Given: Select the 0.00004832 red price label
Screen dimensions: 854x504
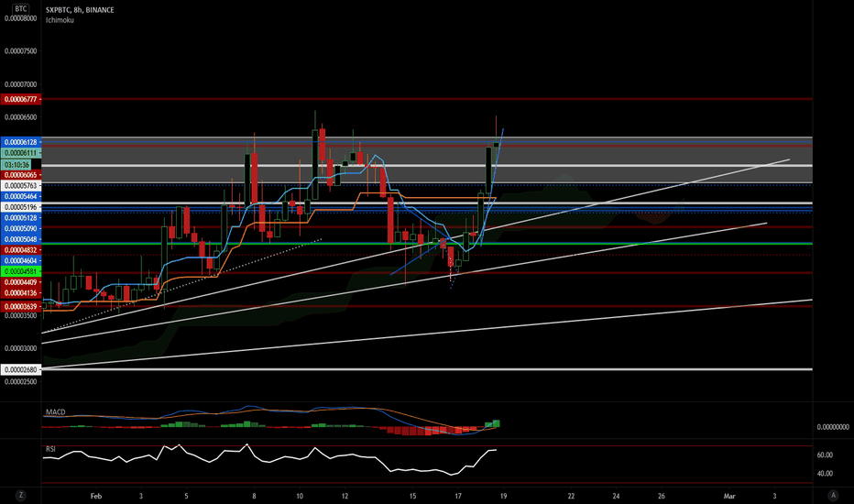Looking at the screenshot, I should [x=21, y=250].
